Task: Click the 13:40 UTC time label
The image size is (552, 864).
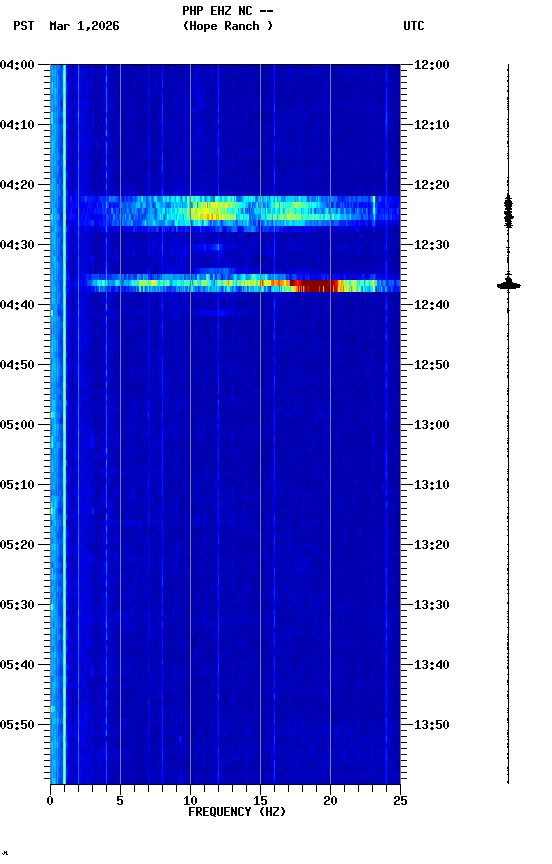Action: pos(432,665)
